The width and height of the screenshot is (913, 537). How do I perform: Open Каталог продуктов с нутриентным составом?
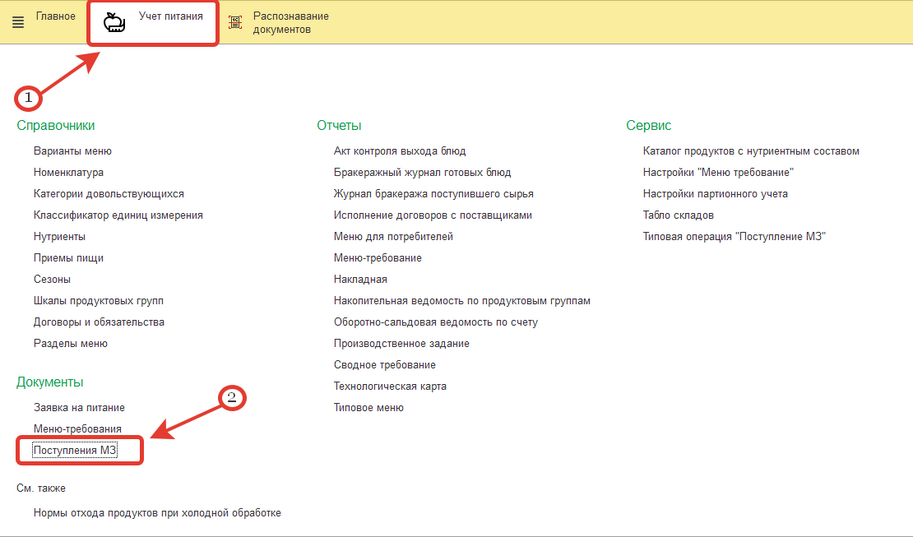click(x=751, y=151)
